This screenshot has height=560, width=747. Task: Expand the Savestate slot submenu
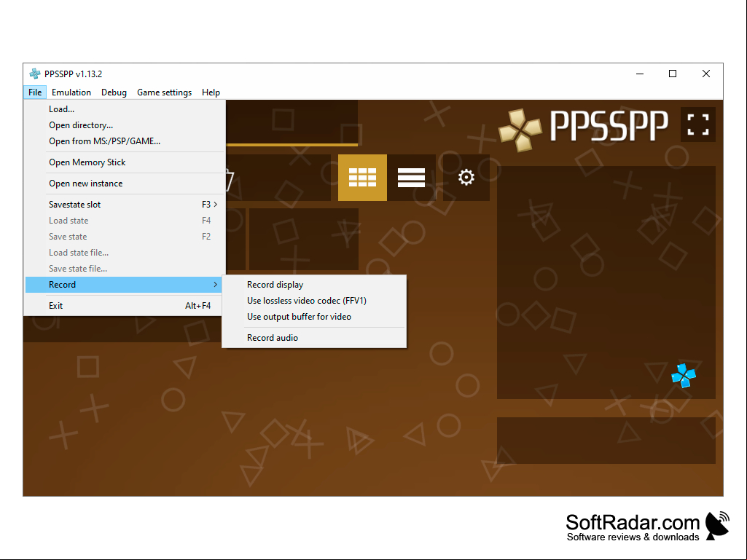125,205
